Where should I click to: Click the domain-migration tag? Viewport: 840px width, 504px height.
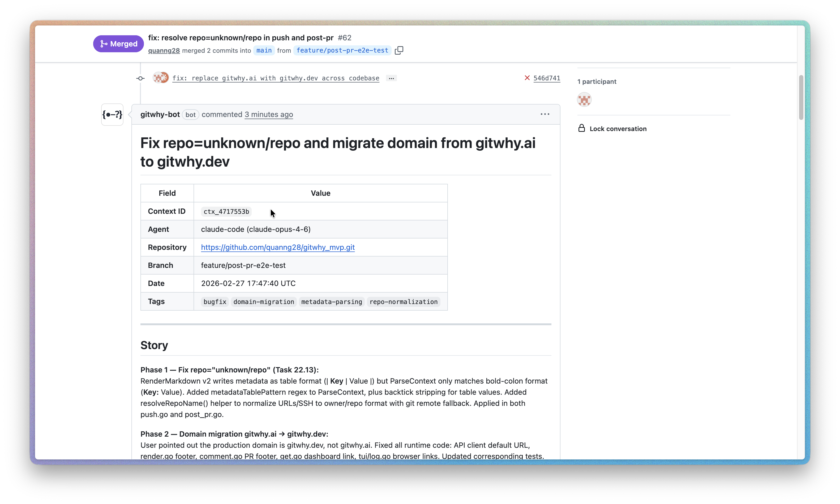tap(264, 302)
